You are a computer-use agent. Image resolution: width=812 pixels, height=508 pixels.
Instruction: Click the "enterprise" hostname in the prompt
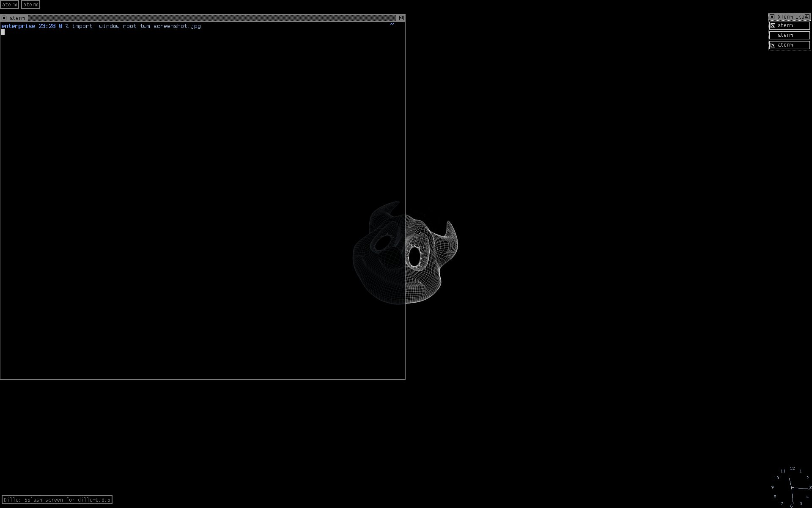(18, 26)
